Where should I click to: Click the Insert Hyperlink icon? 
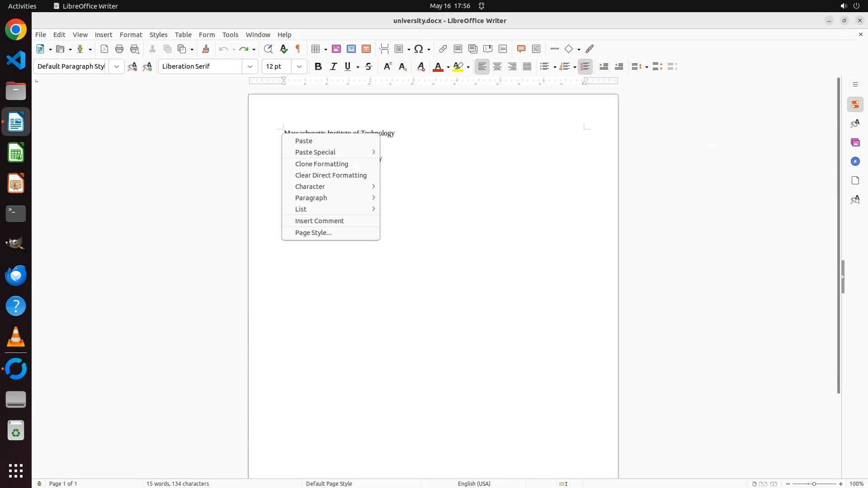pyautogui.click(x=443, y=49)
